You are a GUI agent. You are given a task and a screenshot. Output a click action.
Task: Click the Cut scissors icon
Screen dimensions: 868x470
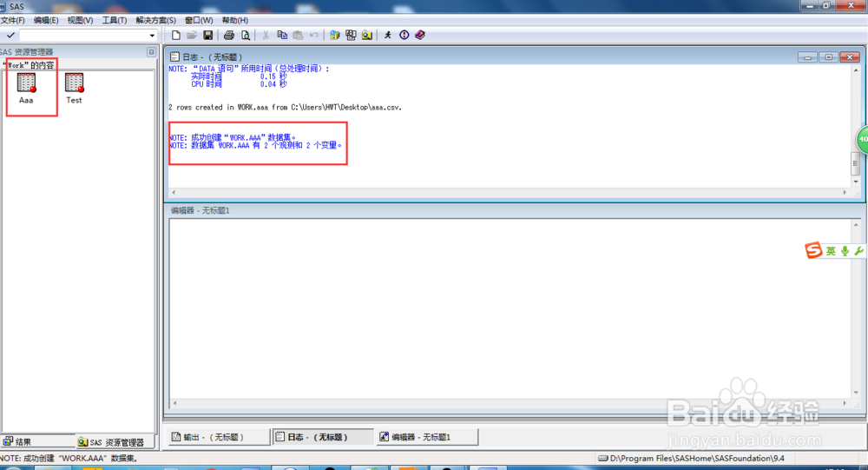click(266, 36)
